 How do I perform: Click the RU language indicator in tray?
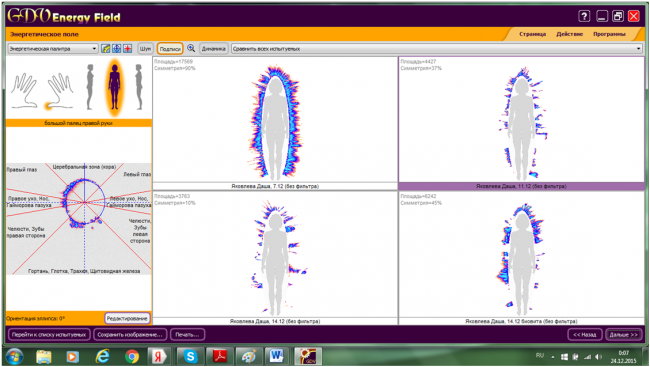(540, 355)
